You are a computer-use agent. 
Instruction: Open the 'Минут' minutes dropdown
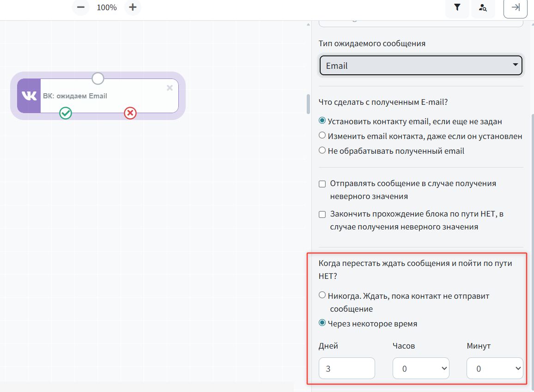pos(495,368)
